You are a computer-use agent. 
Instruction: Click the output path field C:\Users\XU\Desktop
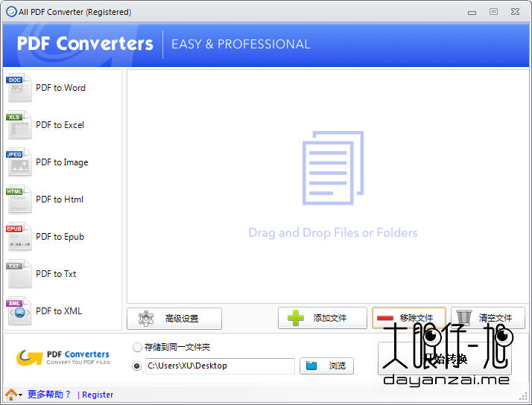(220, 366)
